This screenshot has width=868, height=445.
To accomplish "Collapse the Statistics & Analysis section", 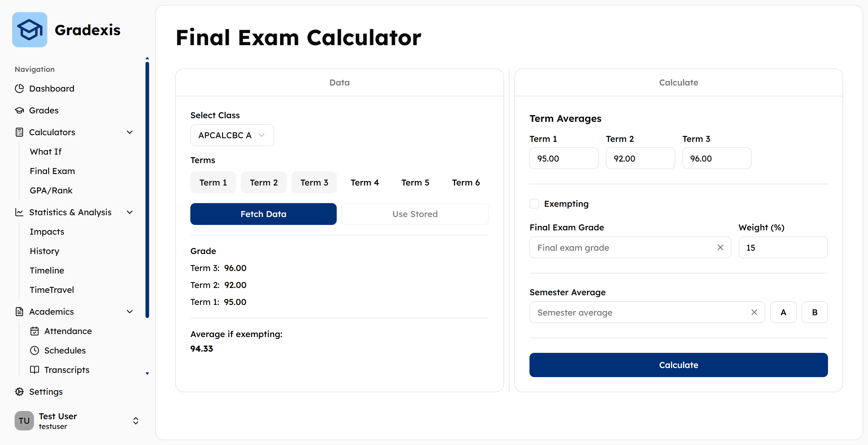I will coord(130,212).
